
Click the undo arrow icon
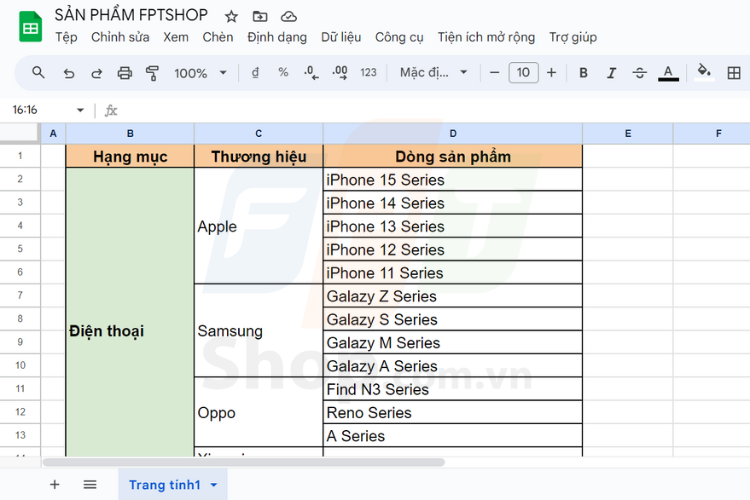(x=68, y=73)
